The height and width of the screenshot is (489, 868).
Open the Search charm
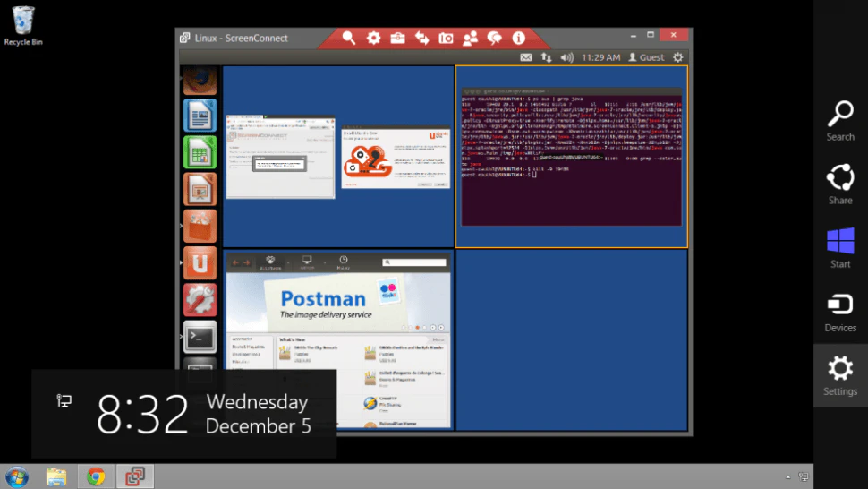tap(840, 121)
